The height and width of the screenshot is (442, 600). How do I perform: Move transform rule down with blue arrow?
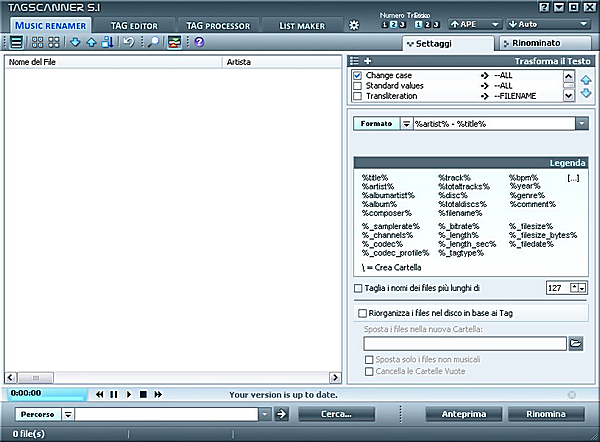[x=586, y=93]
